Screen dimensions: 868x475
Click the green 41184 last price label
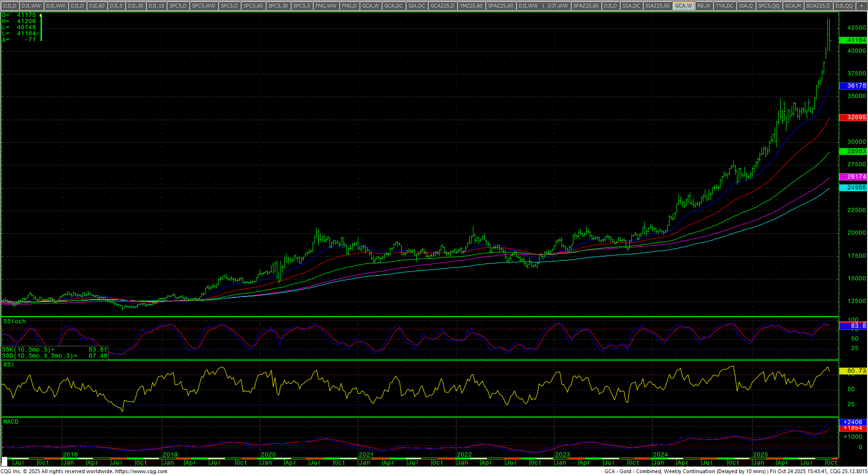853,40
